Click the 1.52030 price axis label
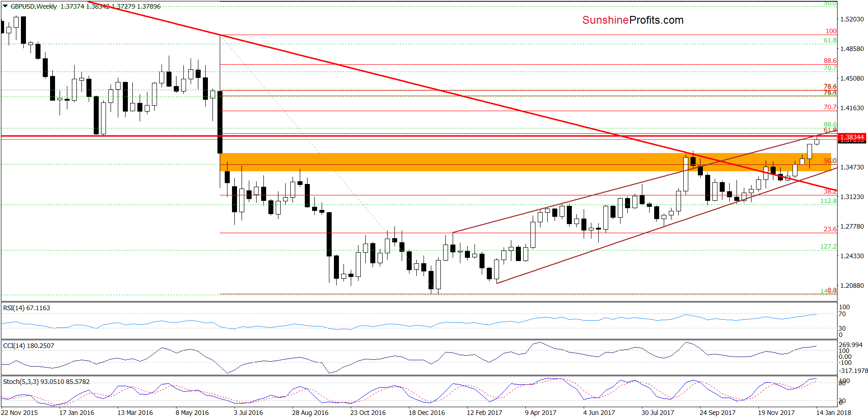 click(852, 19)
